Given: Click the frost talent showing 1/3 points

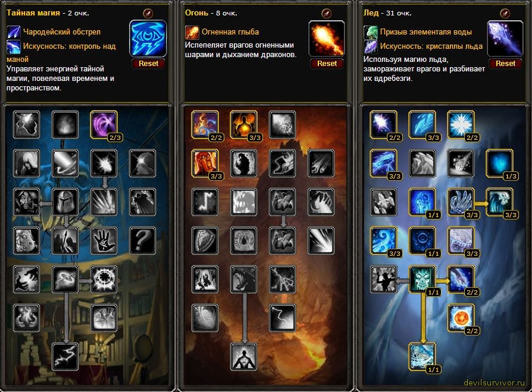Looking at the screenshot, I should [x=499, y=163].
